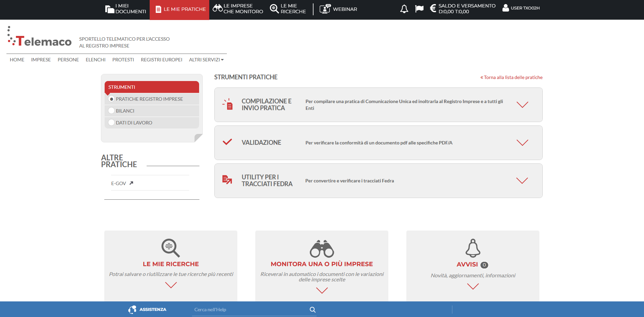
Task: Select the Dati di Lavoro radio option
Action: (111, 123)
